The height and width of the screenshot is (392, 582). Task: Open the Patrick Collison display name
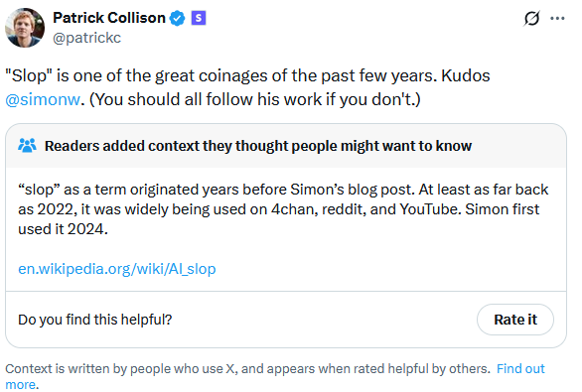click(x=109, y=18)
